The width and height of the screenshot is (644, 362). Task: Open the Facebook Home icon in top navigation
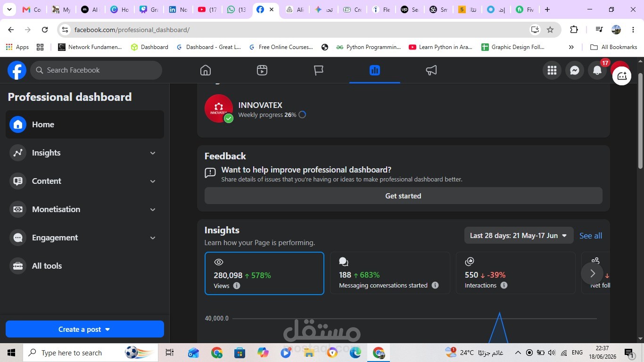(x=205, y=70)
